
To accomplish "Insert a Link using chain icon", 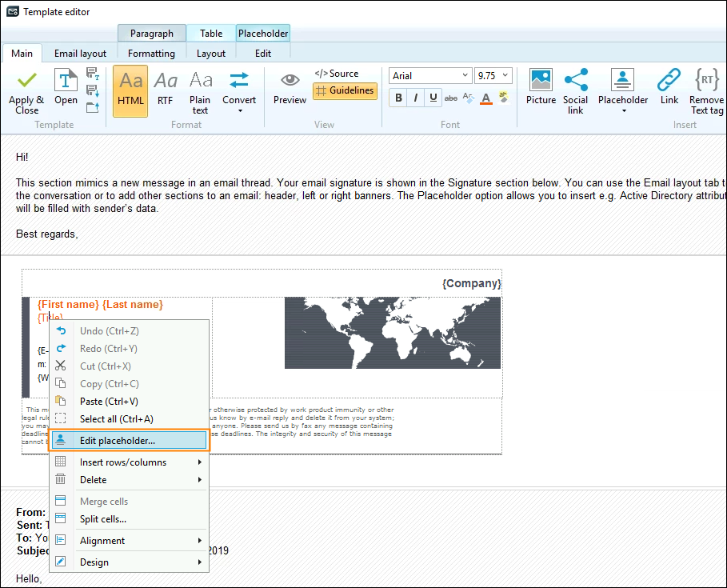I will tap(669, 80).
